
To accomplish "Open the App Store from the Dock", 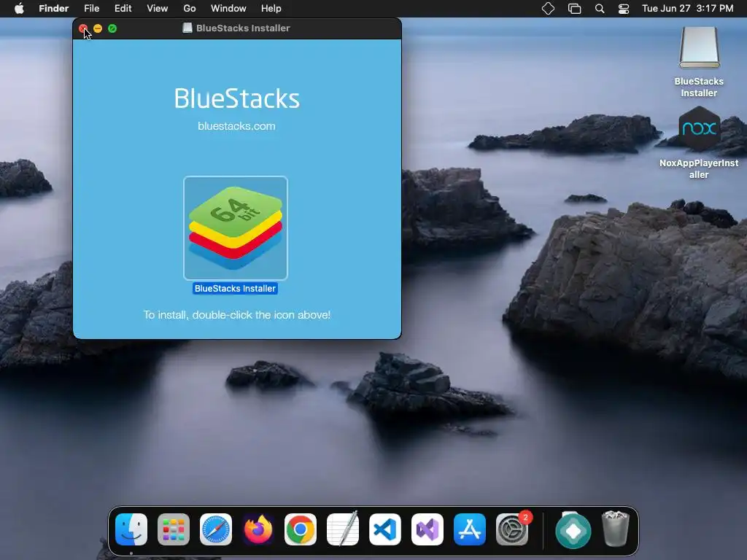I will click(470, 529).
